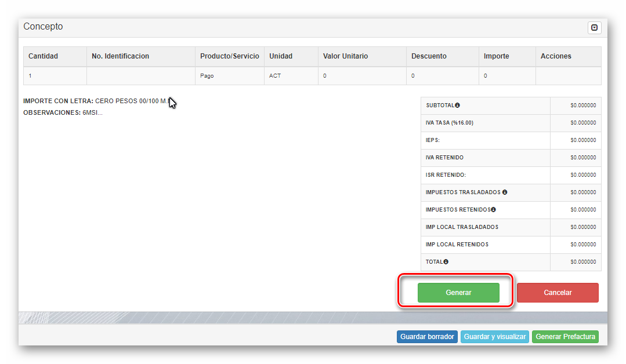
Task: Click the Concepto panel title
Action: (43, 26)
